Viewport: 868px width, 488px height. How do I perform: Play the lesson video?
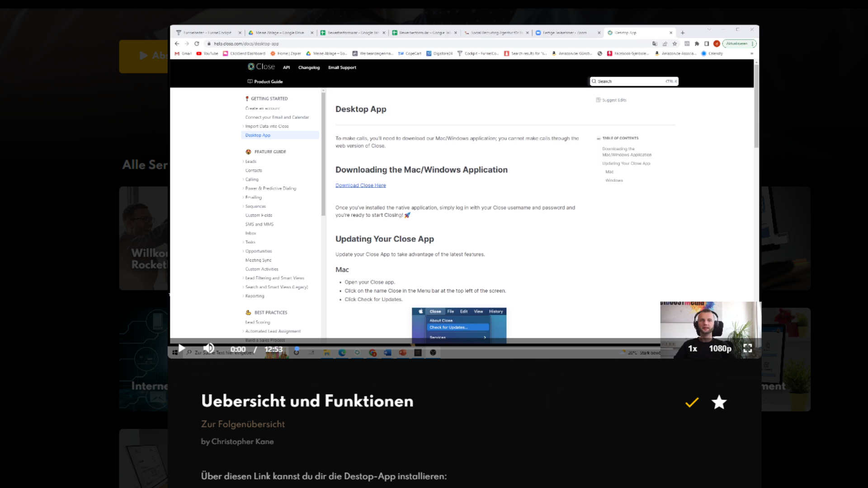(181, 348)
